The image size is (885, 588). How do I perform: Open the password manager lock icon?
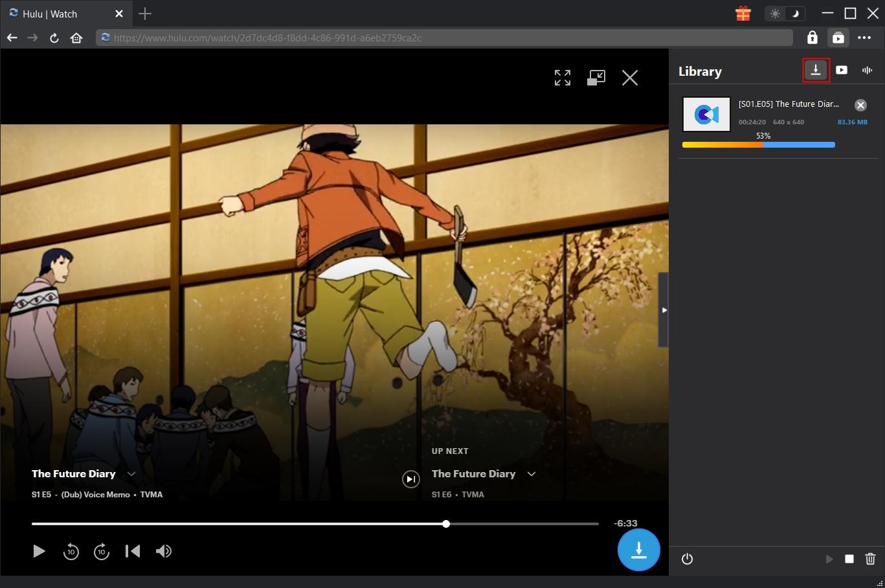click(x=812, y=38)
